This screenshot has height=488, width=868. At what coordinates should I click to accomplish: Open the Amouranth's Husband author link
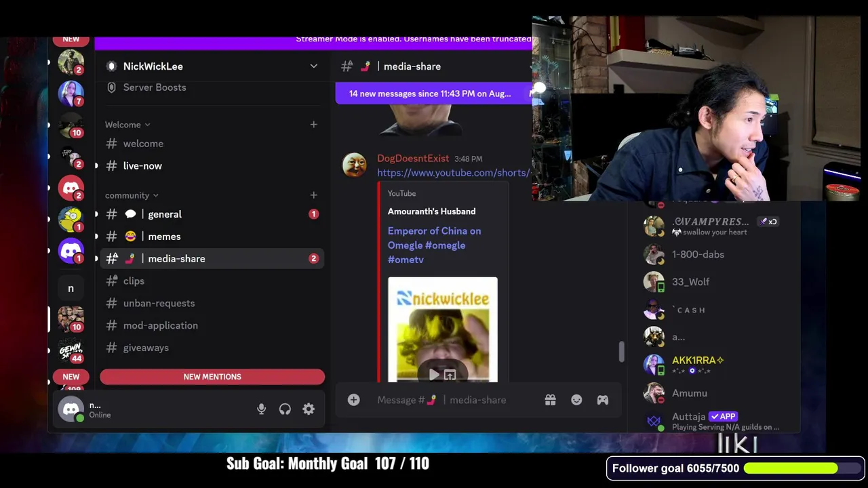(x=431, y=211)
